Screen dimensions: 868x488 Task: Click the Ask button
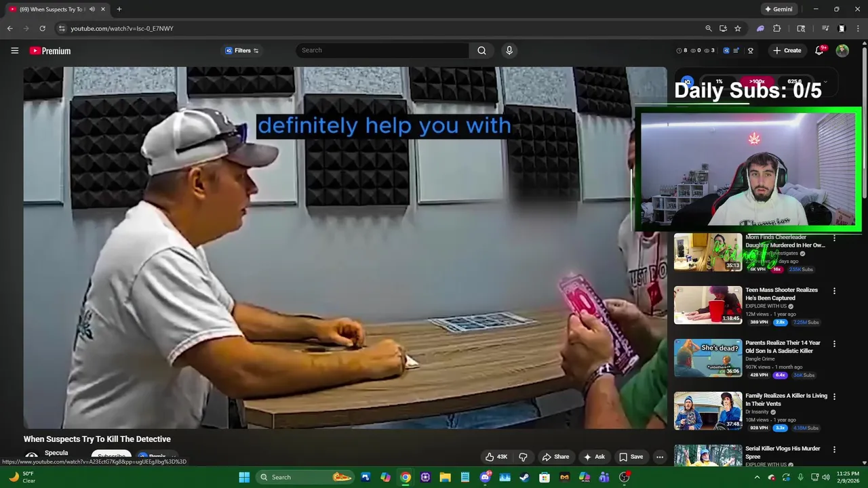point(594,457)
